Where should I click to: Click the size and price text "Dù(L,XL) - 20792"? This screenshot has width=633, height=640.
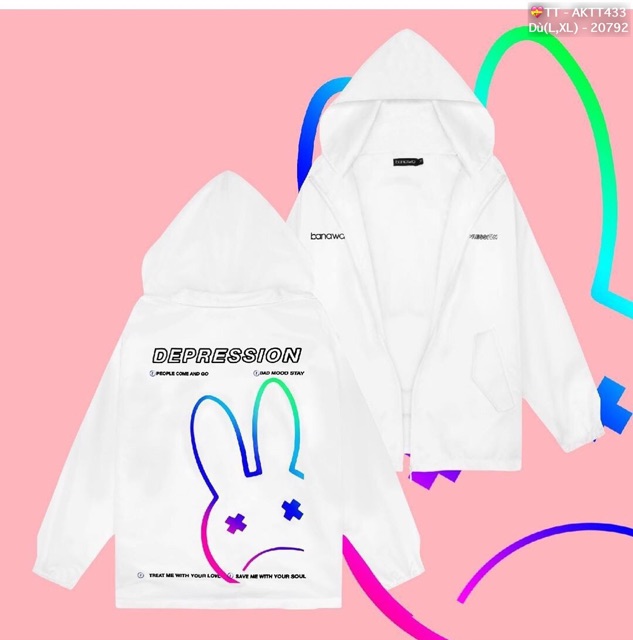(x=578, y=27)
